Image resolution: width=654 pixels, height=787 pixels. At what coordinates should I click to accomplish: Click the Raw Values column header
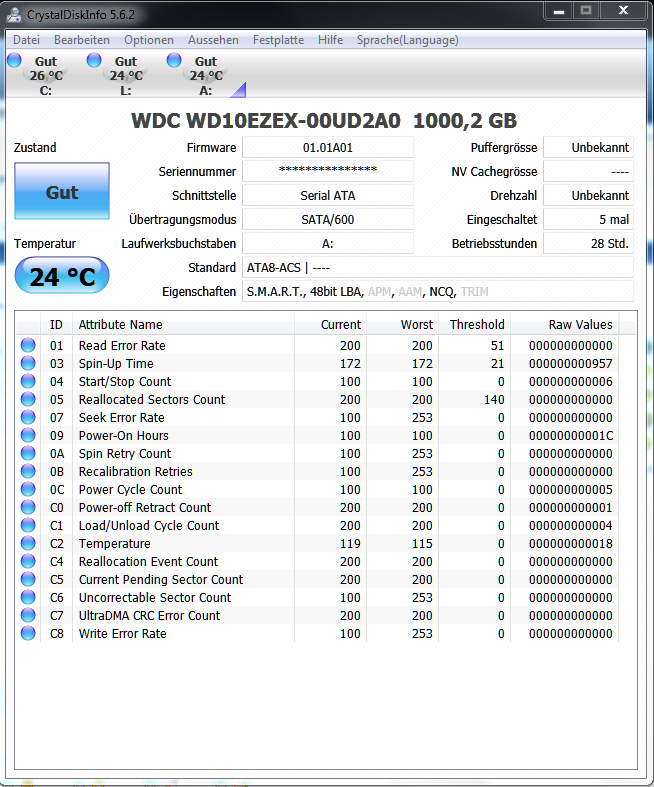(565, 325)
